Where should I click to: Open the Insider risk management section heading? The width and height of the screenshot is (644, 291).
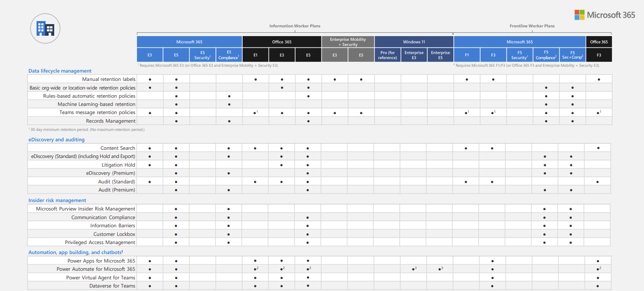(x=57, y=200)
